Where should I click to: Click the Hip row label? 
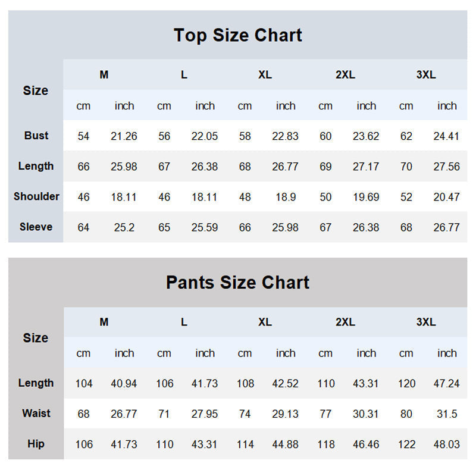pos(36,444)
